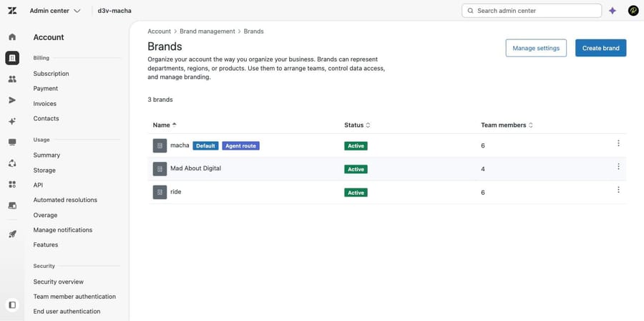644x321 pixels.
Task: Open Security overview menu item
Action: tap(59, 282)
